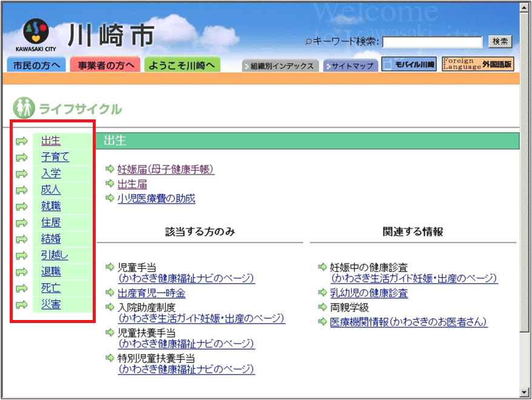Switch to the 市民の方へ tab

point(36,65)
